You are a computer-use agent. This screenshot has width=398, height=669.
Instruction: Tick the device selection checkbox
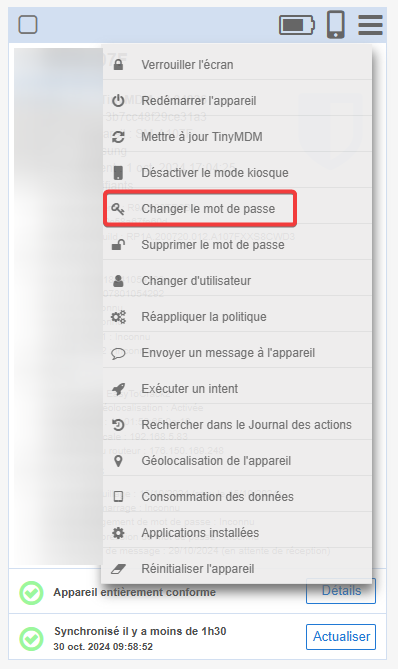pyautogui.click(x=28, y=25)
